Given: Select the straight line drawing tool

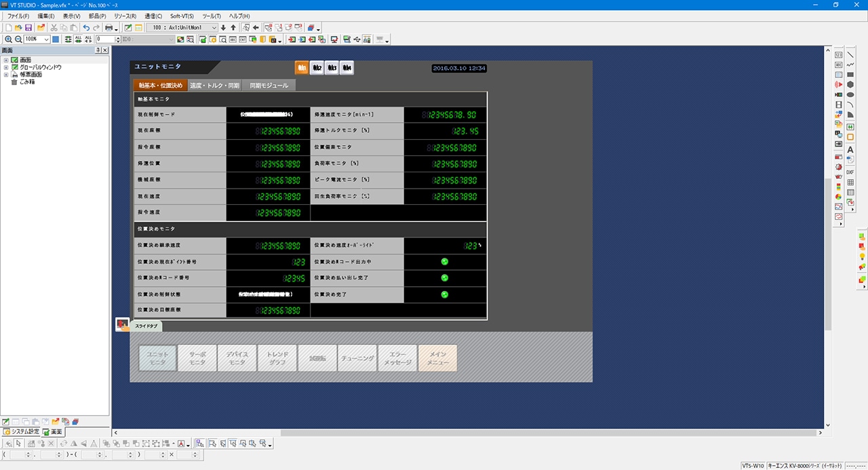Looking at the screenshot, I should click(850, 54).
